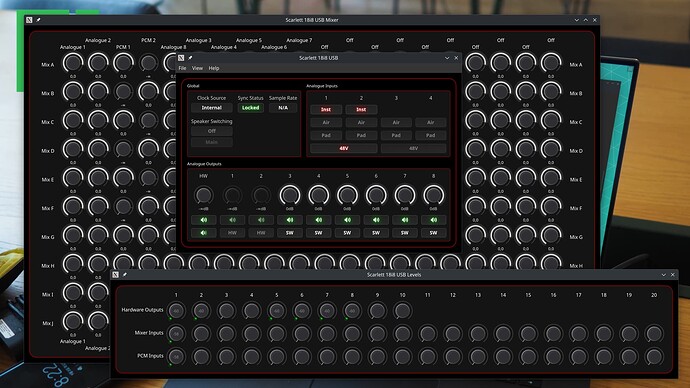The width and height of the screenshot is (690, 388).
Task: Click the HW dim speaker icon below mute
Action: (x=203, y=233)
